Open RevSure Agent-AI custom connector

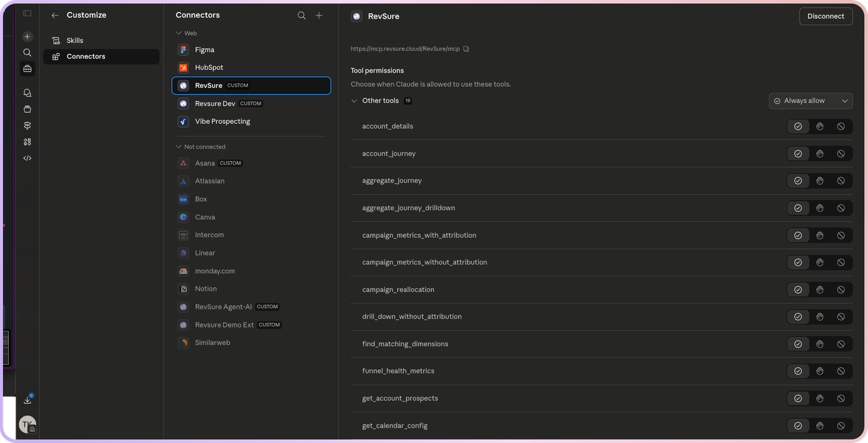click(x=251, y=307)
